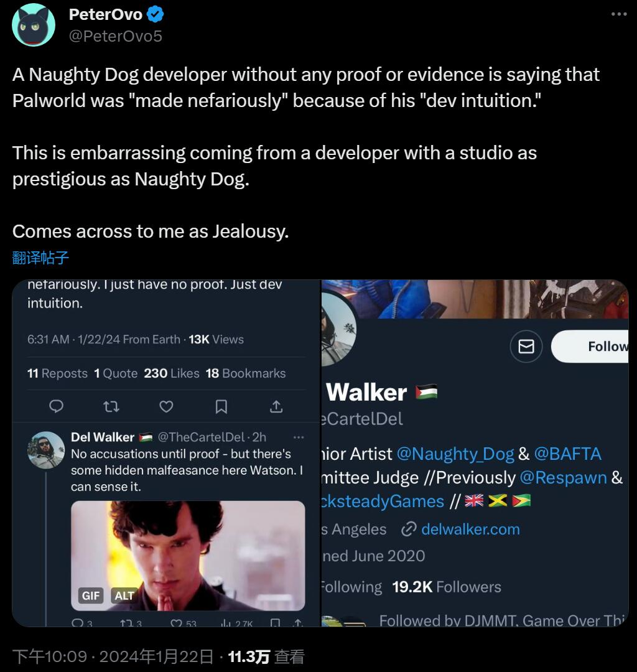Click Del Walker's small reply avatar
This screenshot has width=637, height=672.
[x=46, y=449]
